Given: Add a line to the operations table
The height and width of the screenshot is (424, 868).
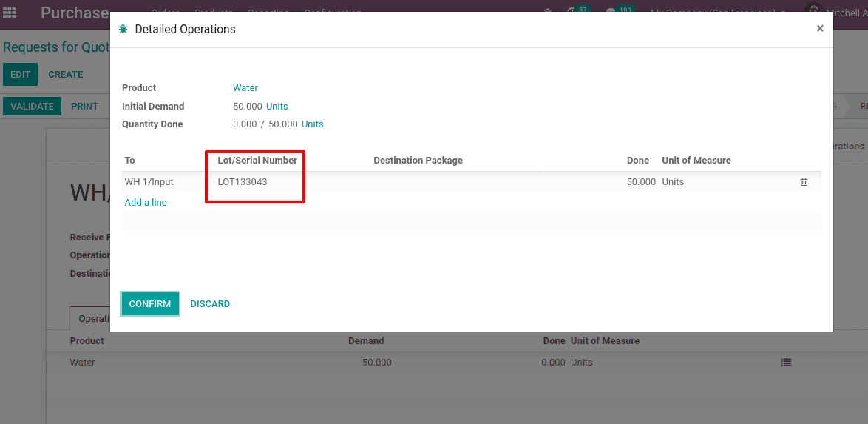Looking at the screenshot, I should (146, 202).
